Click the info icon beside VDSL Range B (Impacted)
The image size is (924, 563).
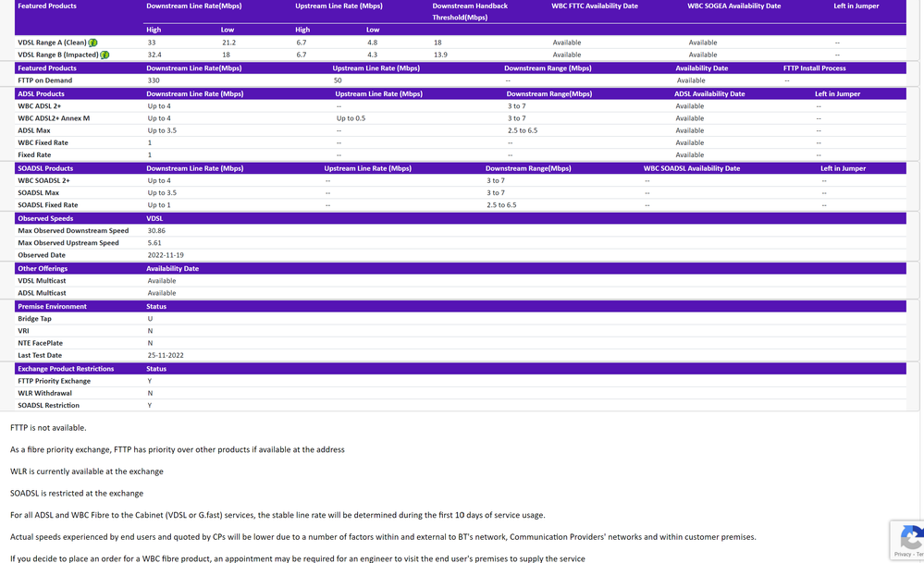[105, 55]
